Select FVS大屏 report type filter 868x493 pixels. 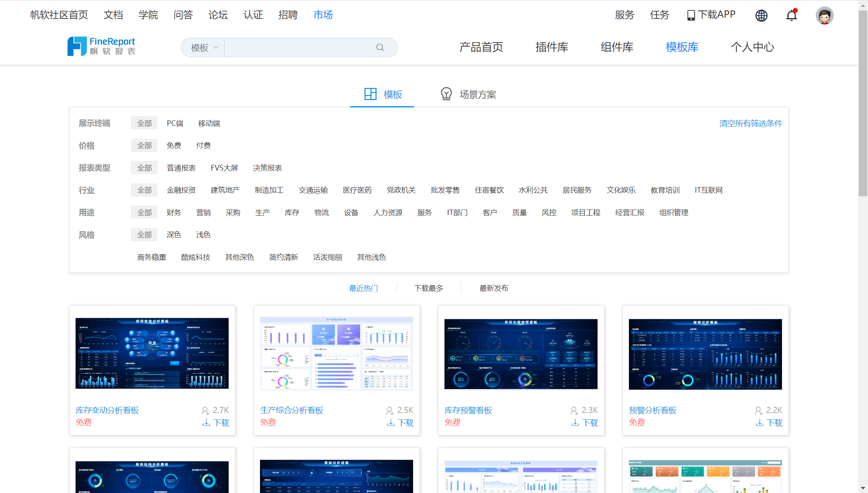coord(224,168)
